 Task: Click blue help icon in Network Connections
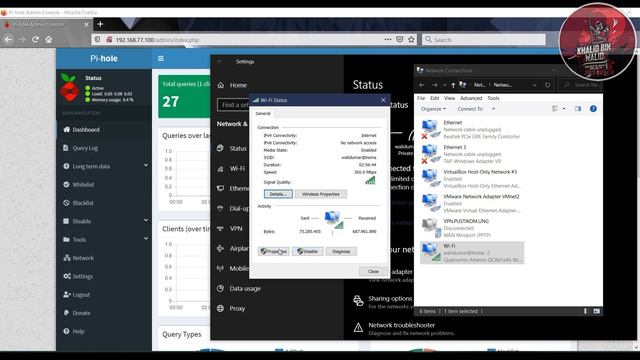[593, 109]
